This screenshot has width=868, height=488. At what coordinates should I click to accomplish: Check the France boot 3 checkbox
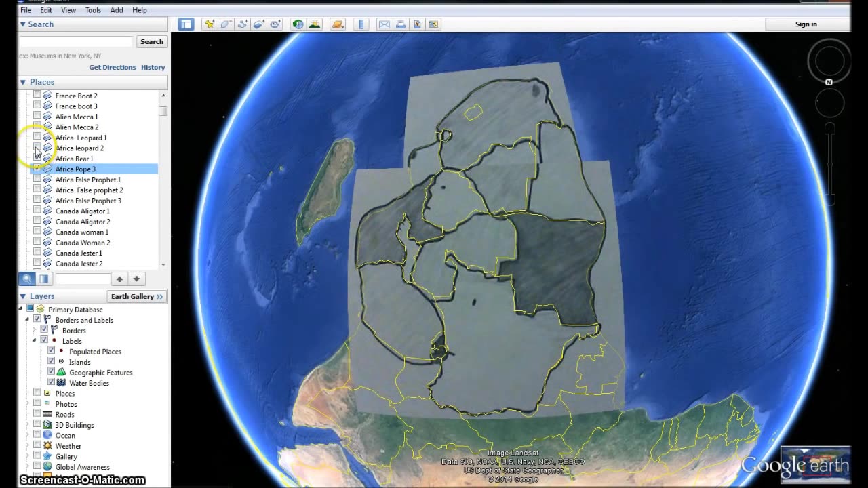tap(37, 106)
